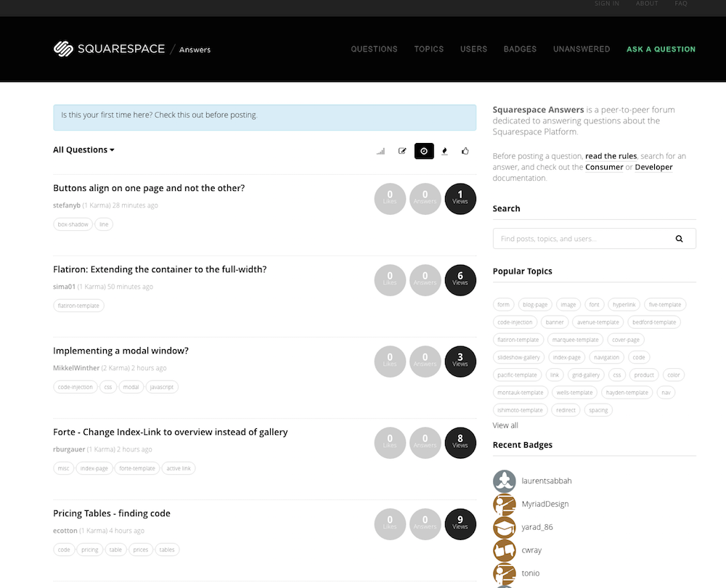Click the 9 Views circle
This screenshot has height=588, width=726.
[x=460, y=525]
